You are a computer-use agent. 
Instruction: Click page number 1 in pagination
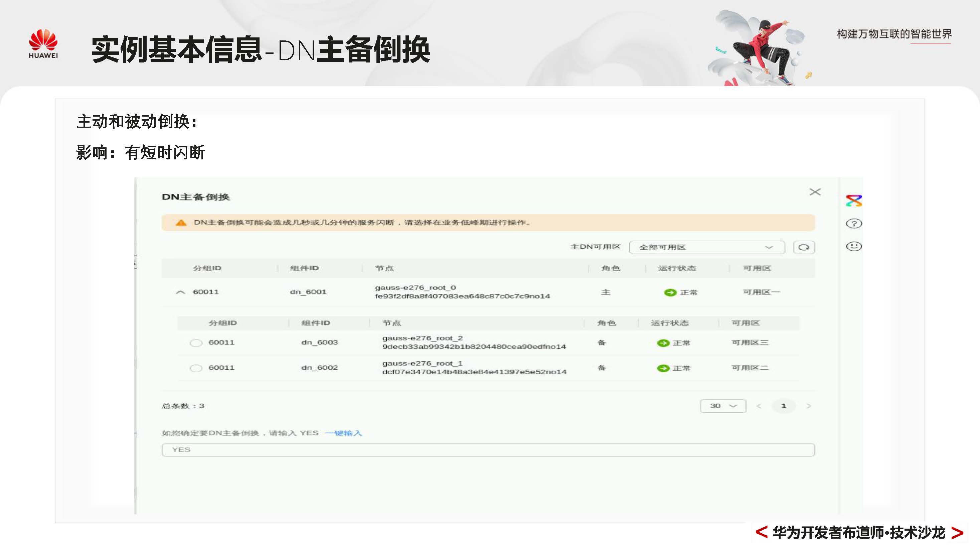click(784, 406)
